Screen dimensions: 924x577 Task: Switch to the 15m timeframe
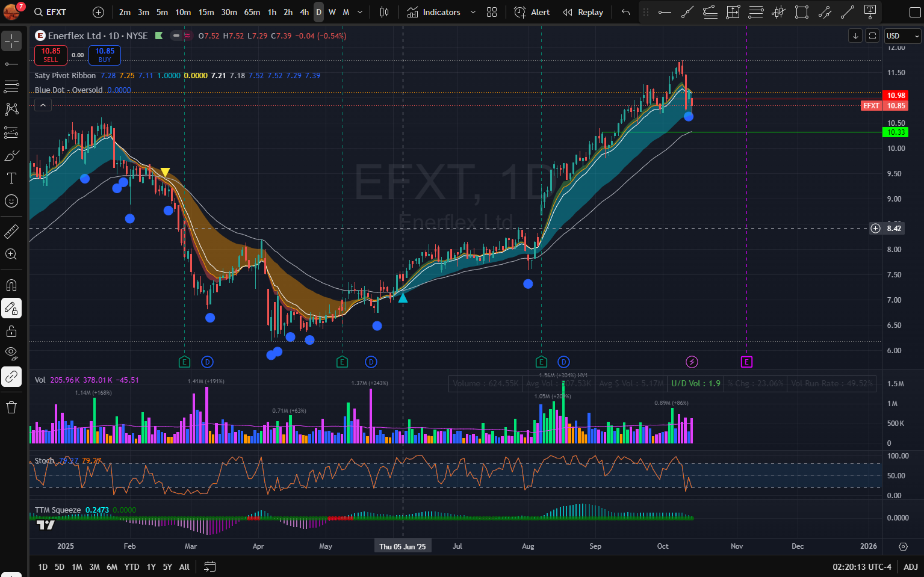(x=206, y=12)
